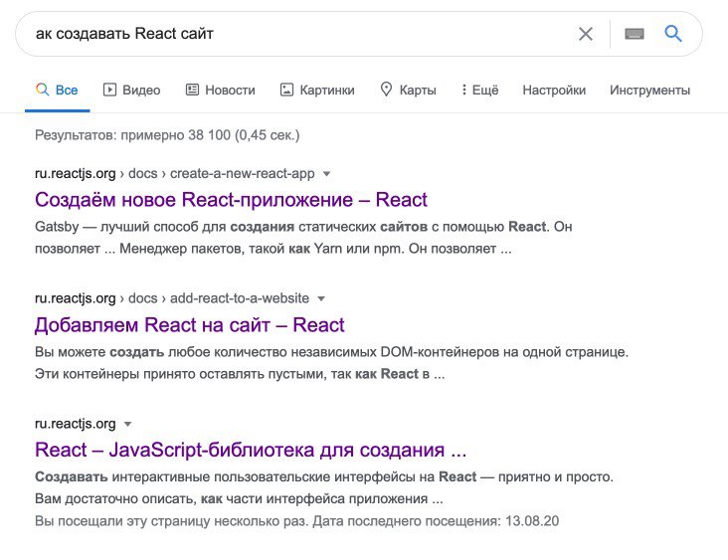Screen dimensions: 728x560
Task: Clear the search query with the X icon
Action: click(x=586, y=34)
